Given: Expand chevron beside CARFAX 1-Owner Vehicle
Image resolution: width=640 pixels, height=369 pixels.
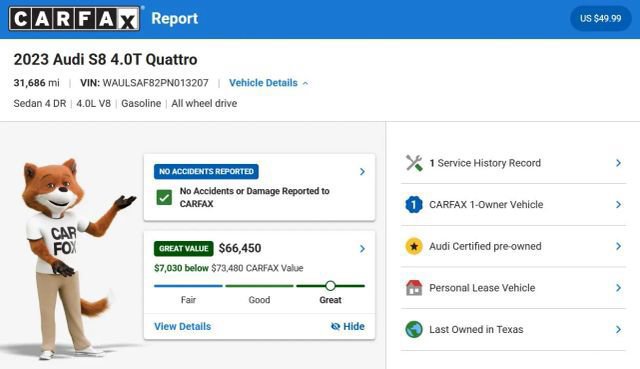Looking at the screenshot, I should point(618,205).
